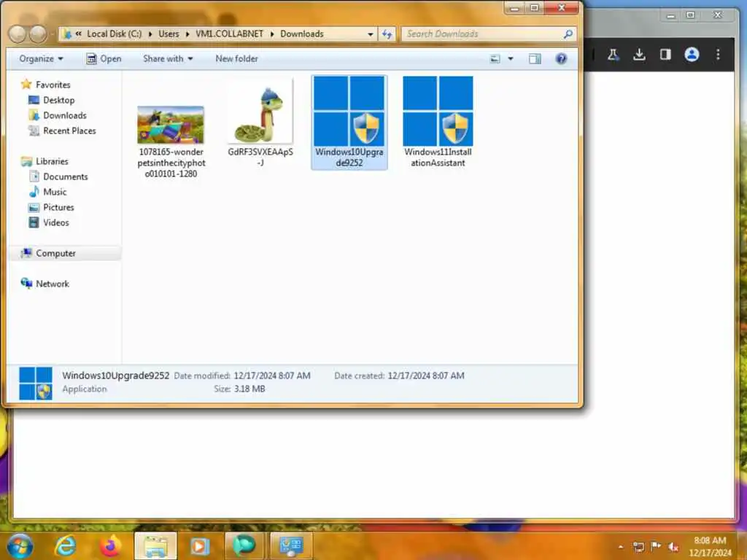Image resolution: width=747 pixels, height=560 pixels.
Task: Open Explorer help icon
Action: point(561,58)
